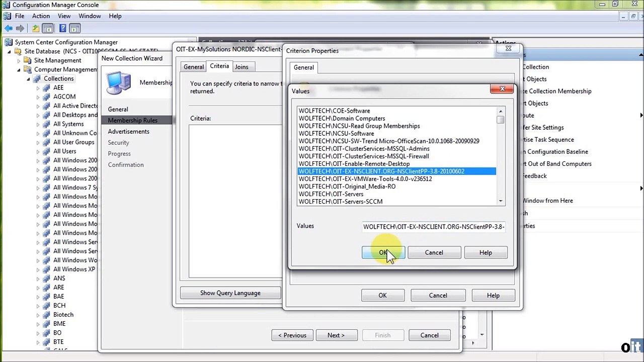Expand the AGCOM collection node
Image resolution: width=644 pixels, height=362 pixels.
pyautogui.click(x=38, y=97)
